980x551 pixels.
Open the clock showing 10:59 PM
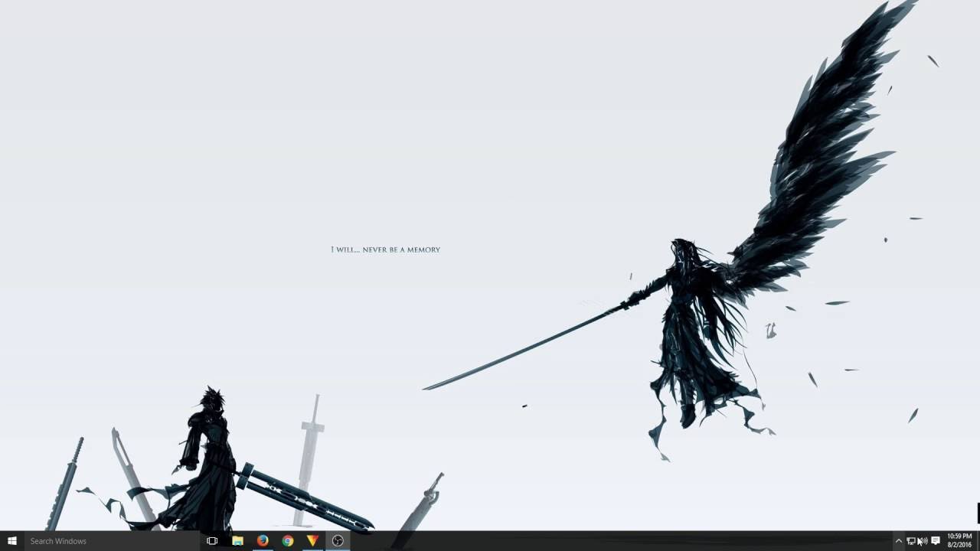(959, 541)
